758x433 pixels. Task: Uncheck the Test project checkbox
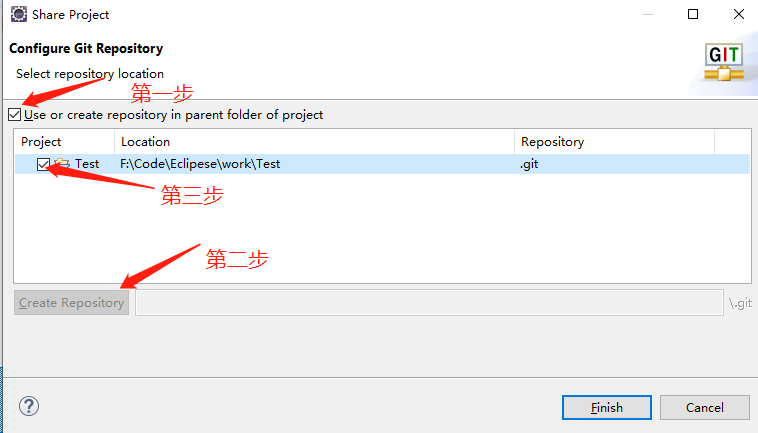click(43, 164)
